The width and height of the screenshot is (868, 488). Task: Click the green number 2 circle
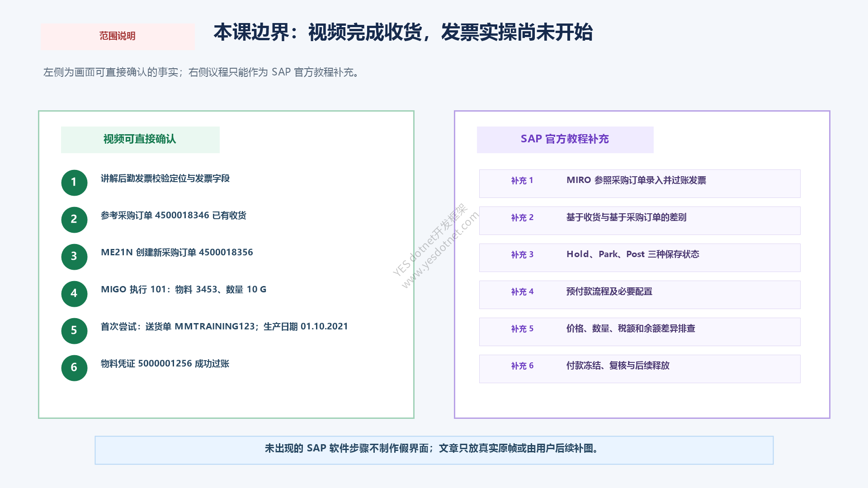point(74,220)
